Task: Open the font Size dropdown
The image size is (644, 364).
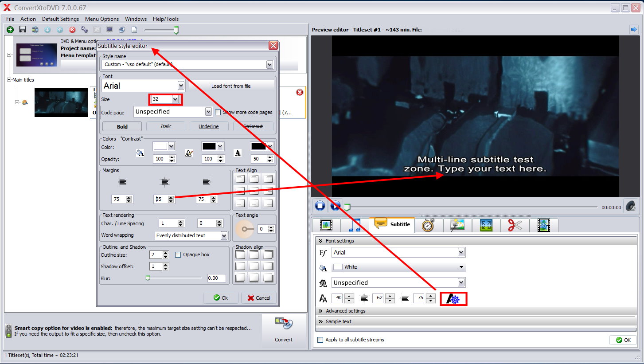Action: [175, 99]
